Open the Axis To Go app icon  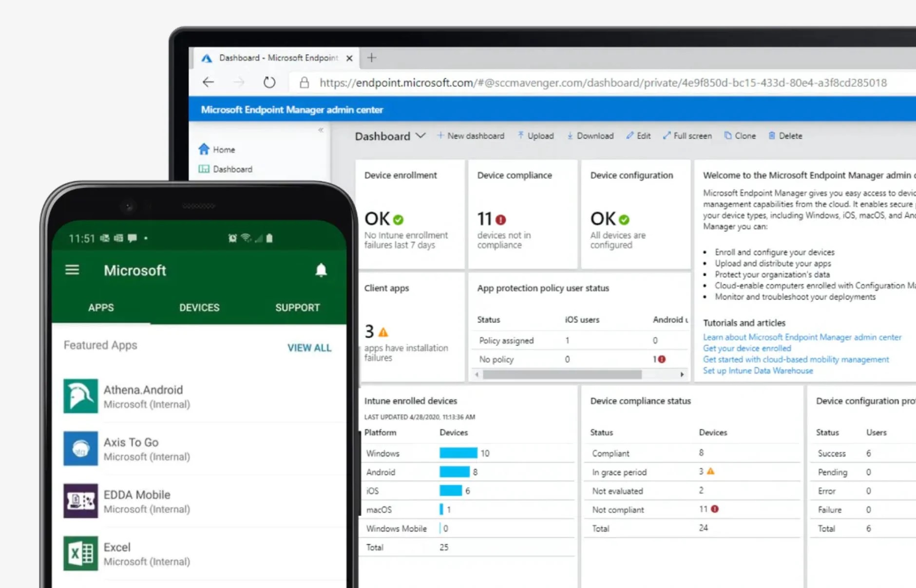80,448
